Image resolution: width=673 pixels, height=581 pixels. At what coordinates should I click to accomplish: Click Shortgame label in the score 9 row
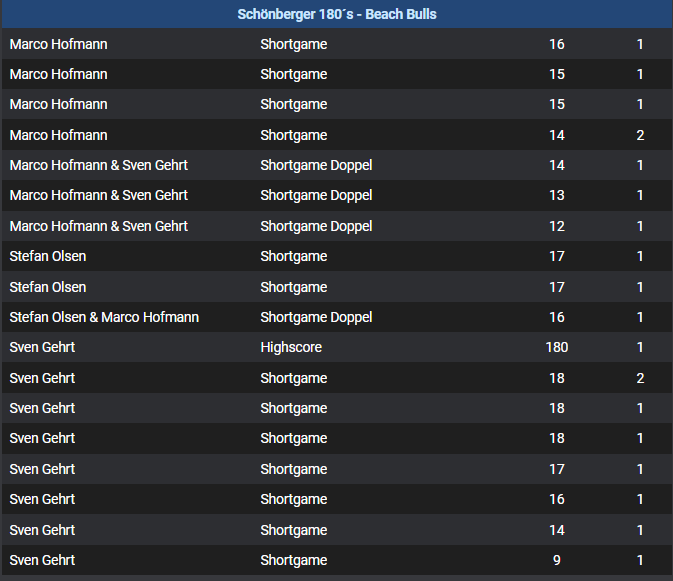coord(293,560)
